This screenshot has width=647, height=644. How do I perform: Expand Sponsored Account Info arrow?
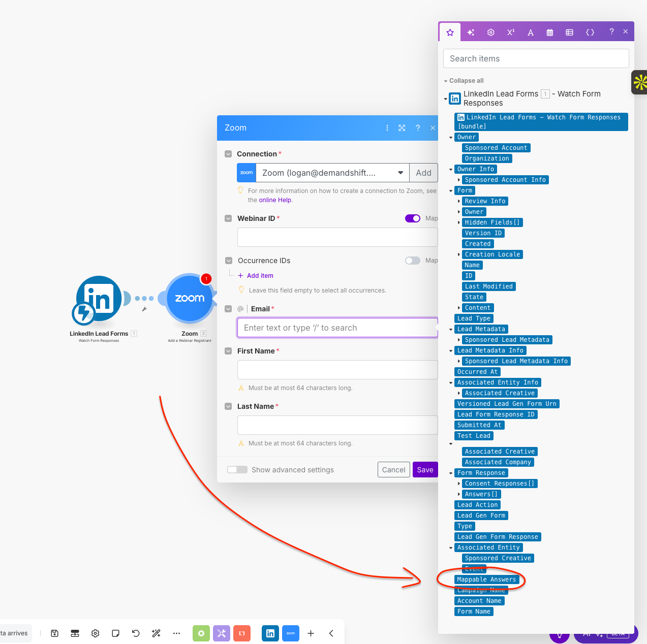[x=459, y=180]
